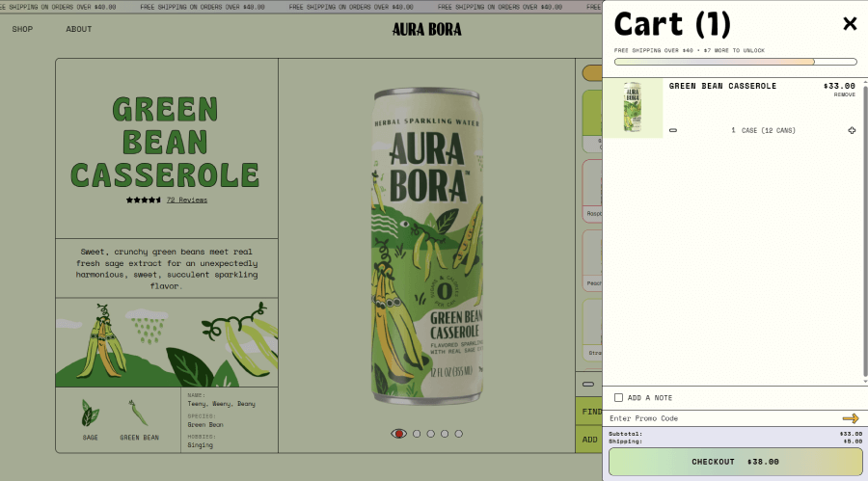
Task: Click the green bean illustration banner
Action: [x=167, y=342]
